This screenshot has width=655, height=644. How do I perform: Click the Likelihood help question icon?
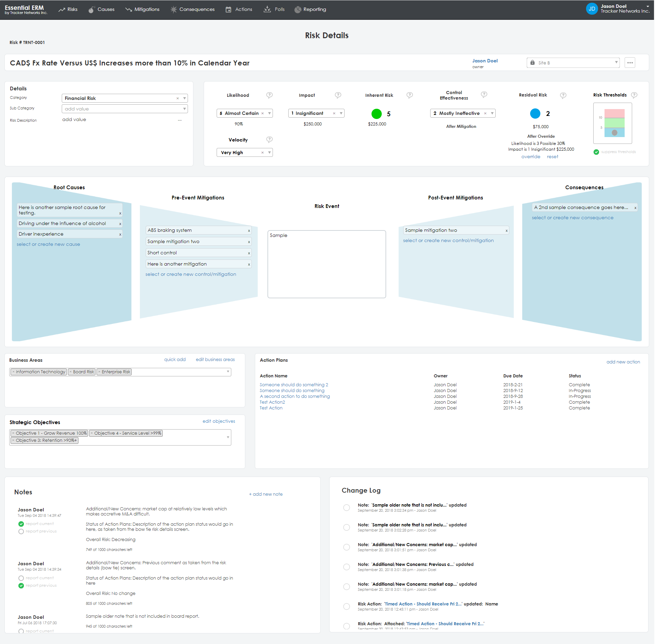tap(269, 95)
